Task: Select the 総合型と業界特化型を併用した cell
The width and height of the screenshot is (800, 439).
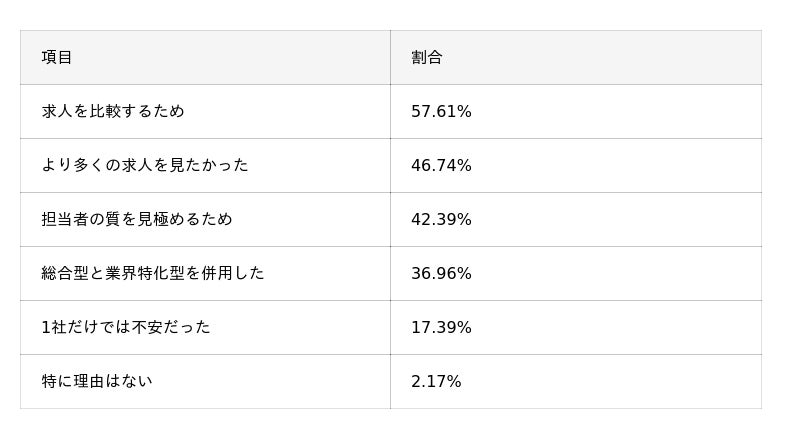Action: click(153, 274)
